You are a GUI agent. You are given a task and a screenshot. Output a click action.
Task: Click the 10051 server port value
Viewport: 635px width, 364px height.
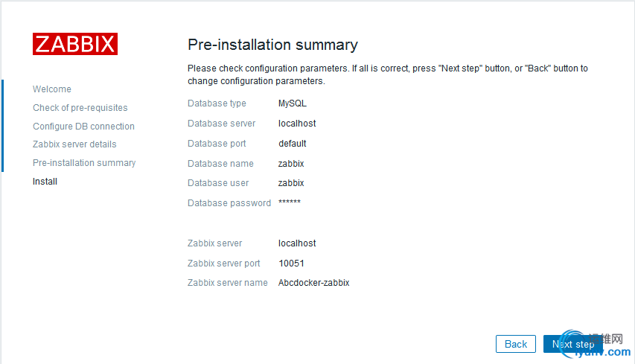click(x=291, y=264)
